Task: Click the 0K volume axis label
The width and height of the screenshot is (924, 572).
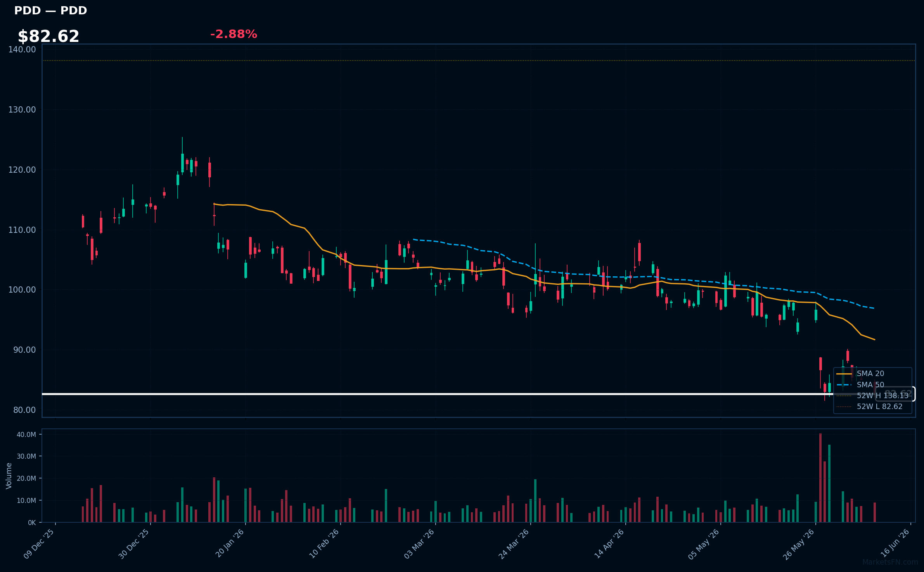Action: [x=32, y=523]
